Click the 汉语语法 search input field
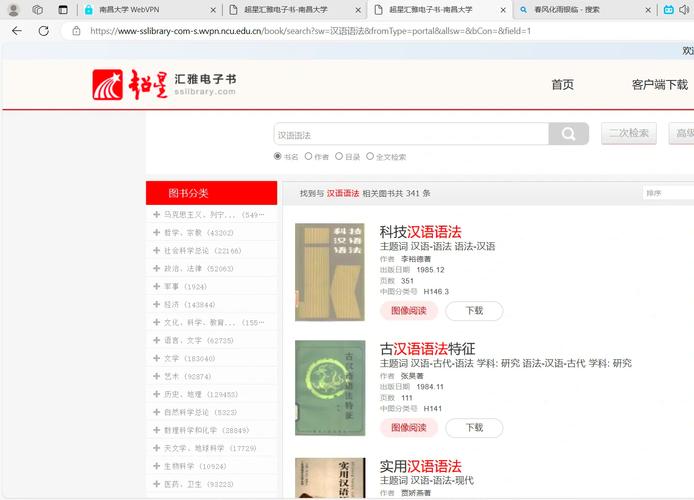The height and width of the screenshot is (500, 694). click(411, 135)
